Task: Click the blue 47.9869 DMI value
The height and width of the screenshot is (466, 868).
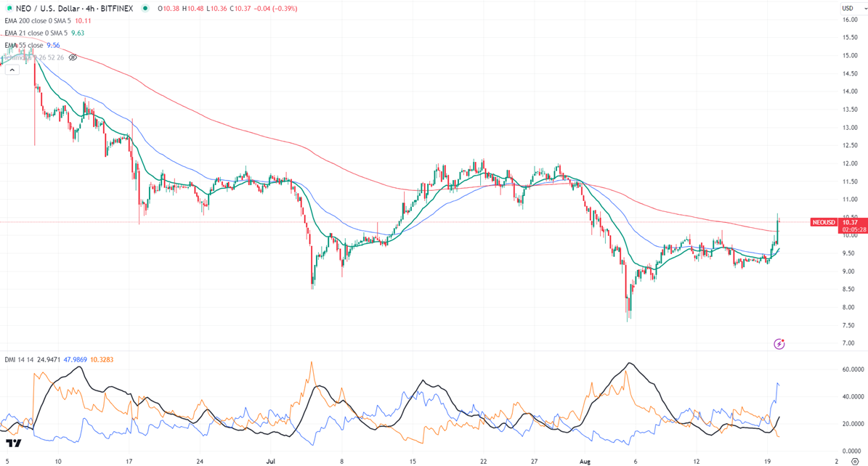Action: (x=76, y=360)
